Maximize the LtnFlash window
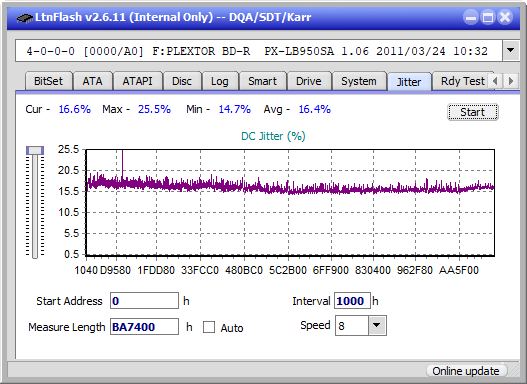Viewport: 527px width, 384px height. [488, 17]
